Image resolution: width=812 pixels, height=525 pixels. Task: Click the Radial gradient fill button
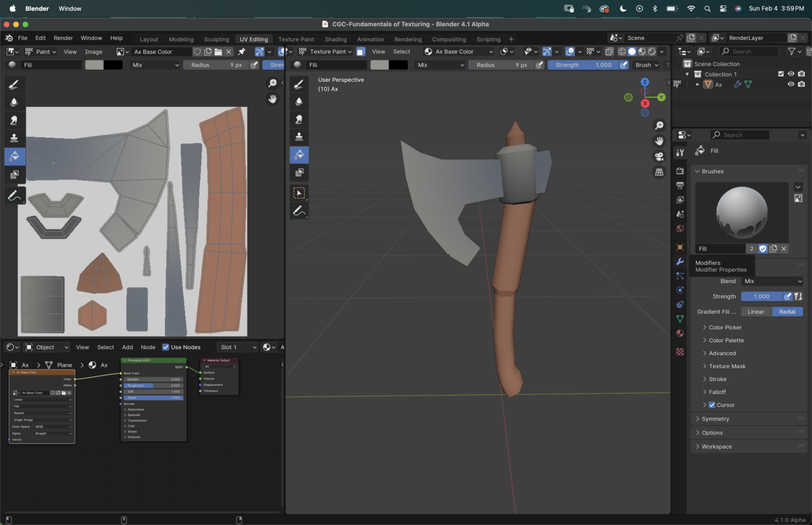tap(787, 312)
